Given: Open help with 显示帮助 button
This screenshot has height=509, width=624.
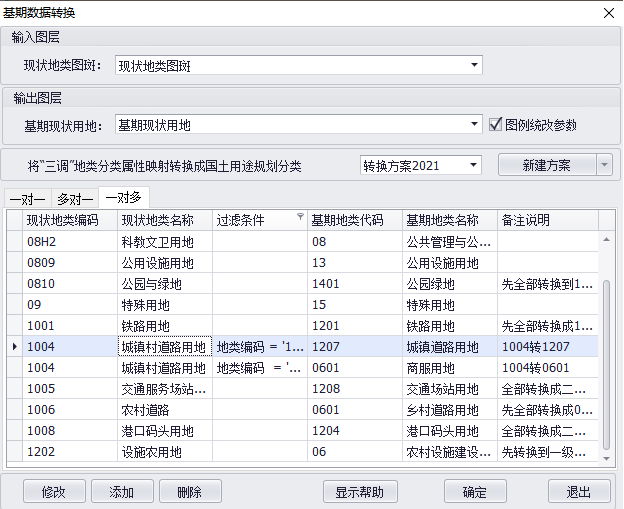Looking at the screenshot, I should (360, 492).
